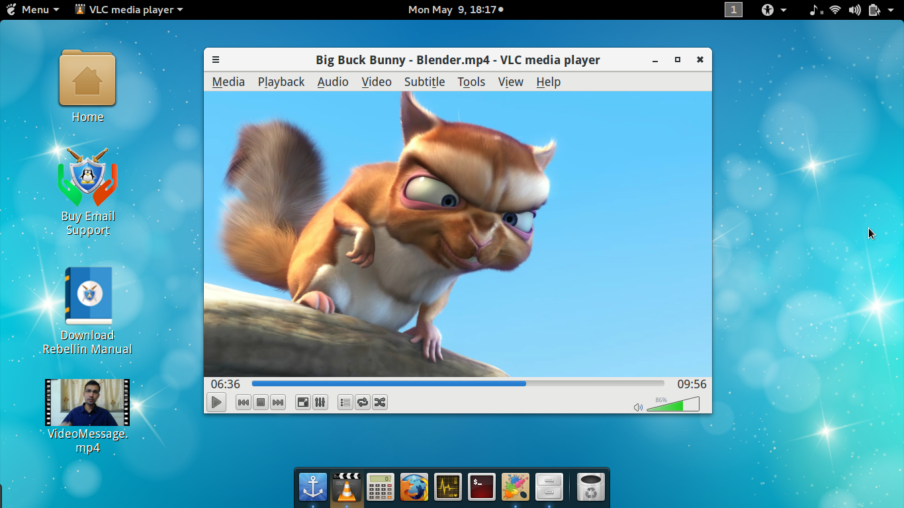Click the VLC cone icon in the dock
904x508 pixels.
pos(346,487)
